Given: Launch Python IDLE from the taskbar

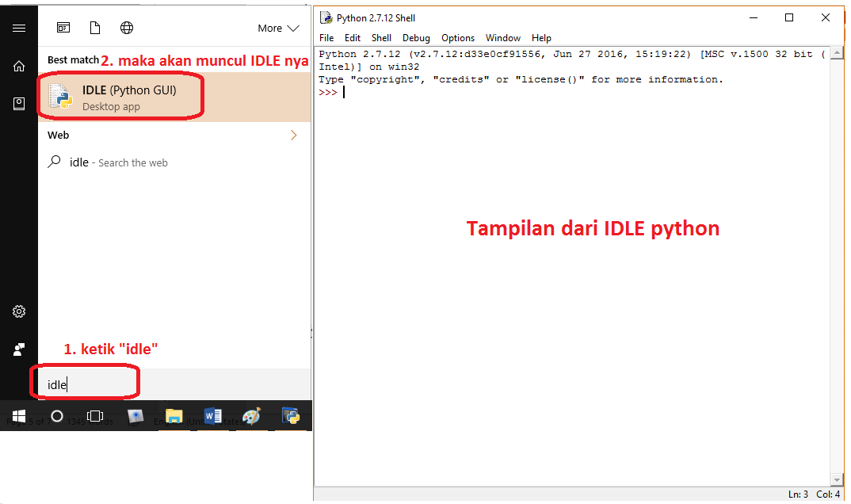Looking at the screenshot, I should 291,415.
